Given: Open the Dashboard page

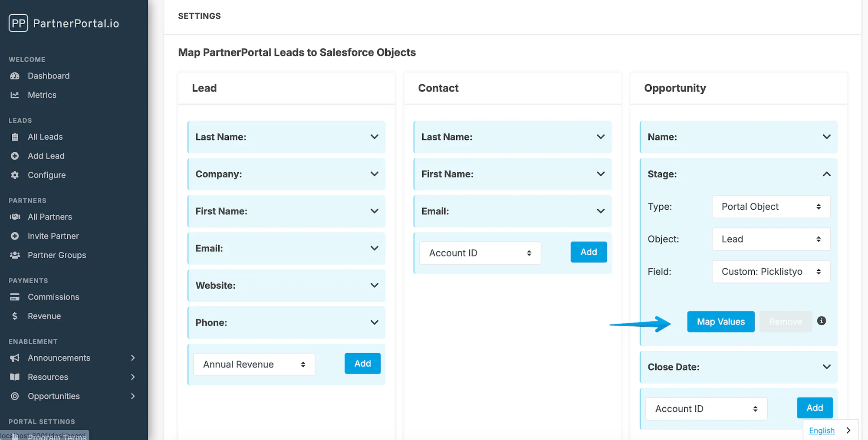Looking at the screenshot, I should [49, 76].
